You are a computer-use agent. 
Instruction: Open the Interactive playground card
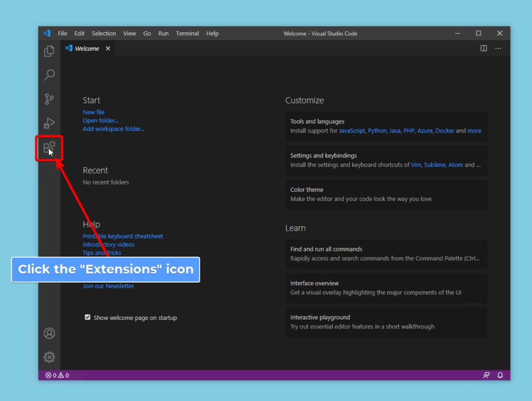[386, 322]
